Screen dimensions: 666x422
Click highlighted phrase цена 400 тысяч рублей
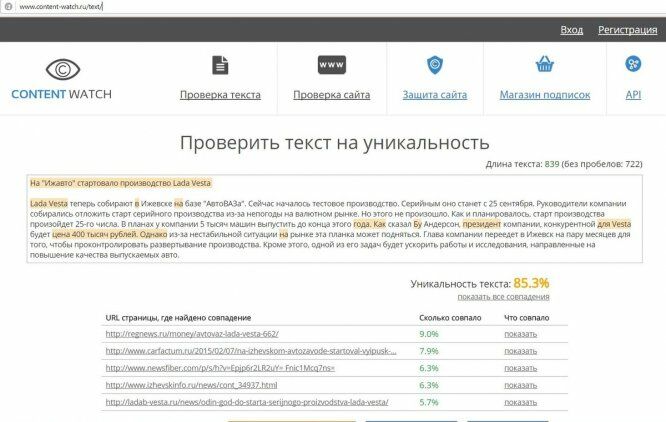point(94,234)
